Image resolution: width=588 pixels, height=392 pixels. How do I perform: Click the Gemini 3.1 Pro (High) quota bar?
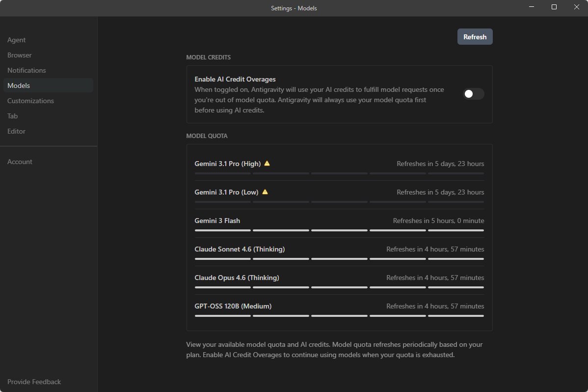(x=339, y=173)
